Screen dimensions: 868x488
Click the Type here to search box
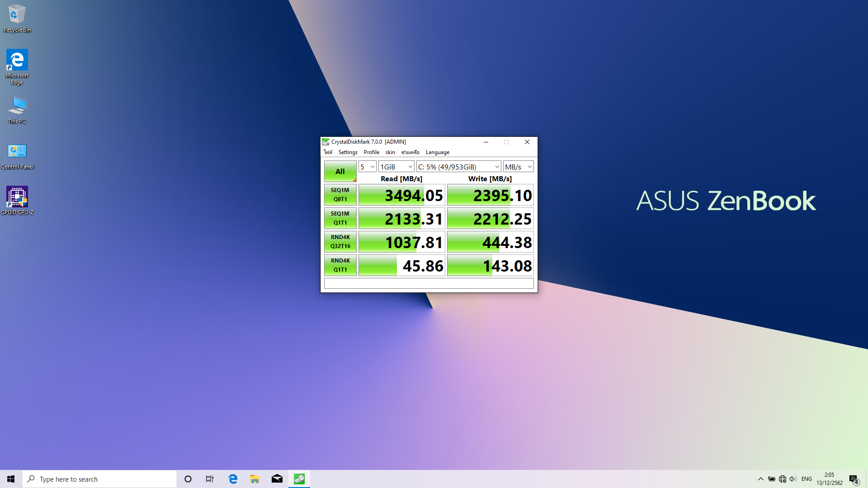tap(99, 479)
